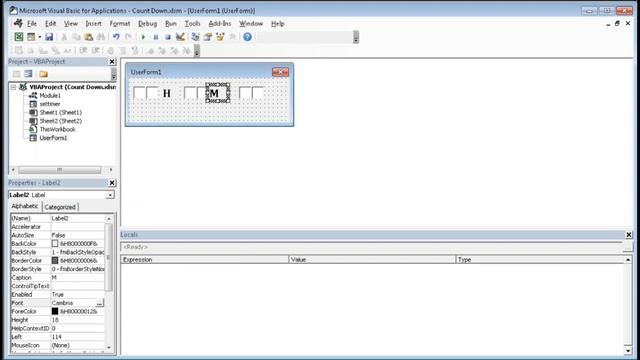Image resolution: width=640 pixels, height=360 pixels.
Task: Click the Value column header in Locals
Action: point(372,260)
